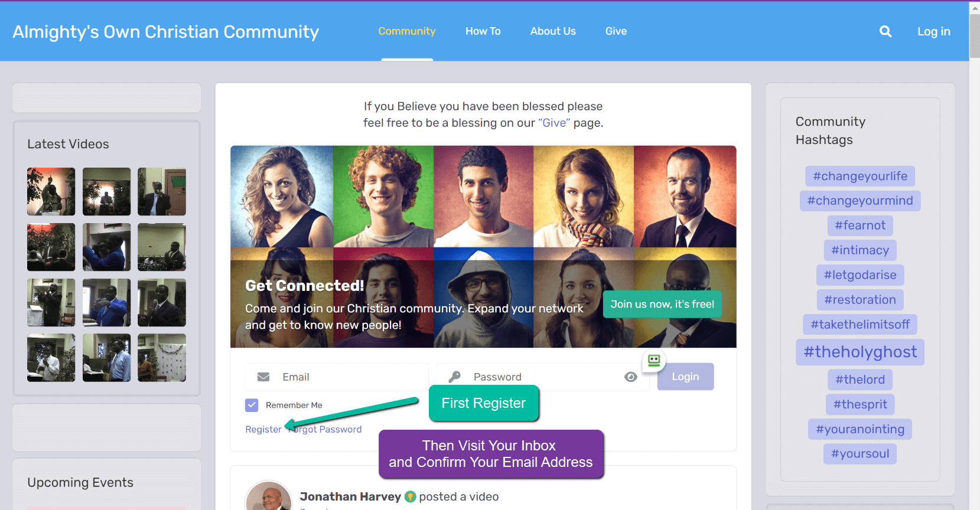The width and height of the screenshot is (980, 510).
Task: Click the envelope icon in the Email field
Action: click(x=263, y=377)
